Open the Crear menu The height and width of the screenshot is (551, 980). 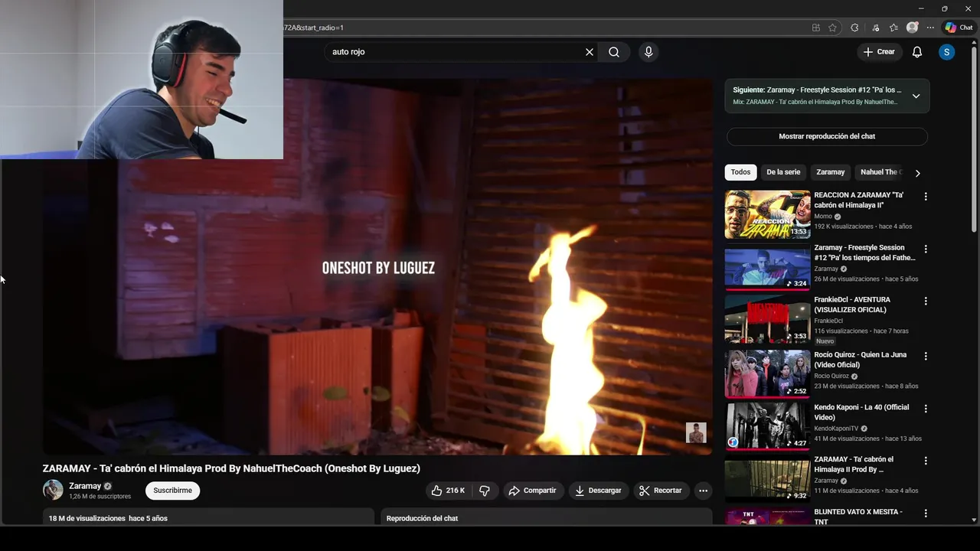coord(879,52)
